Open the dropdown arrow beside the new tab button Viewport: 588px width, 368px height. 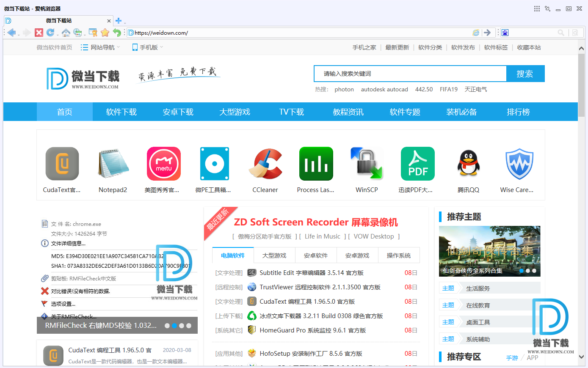(x=125, y=23)
